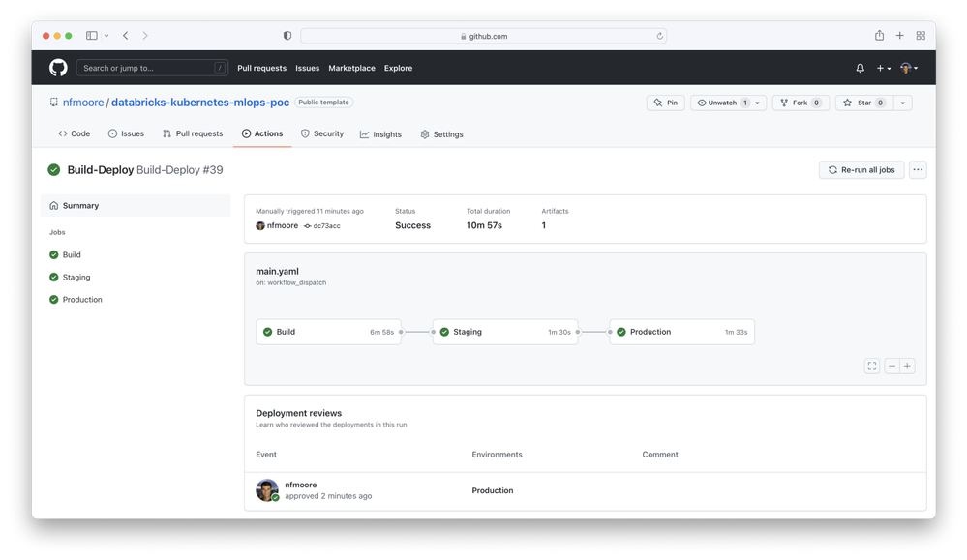Open the Insights tab
The width and height of the screenshot is (967, 560).
[380, 134]
